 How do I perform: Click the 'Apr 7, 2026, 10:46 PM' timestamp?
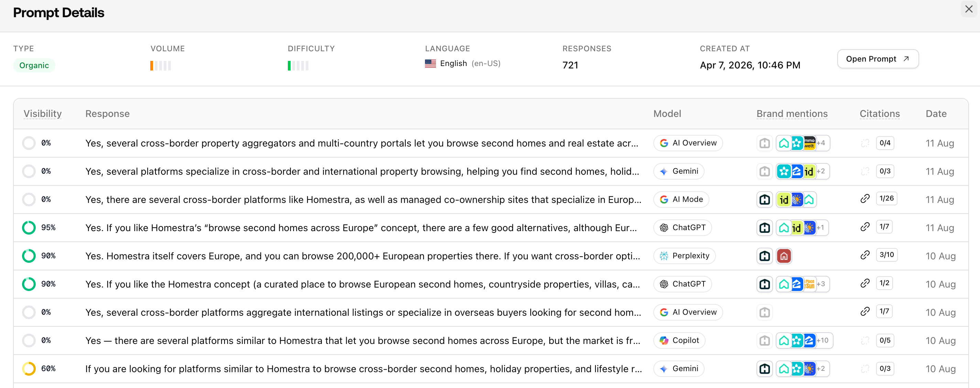point(750,65)
